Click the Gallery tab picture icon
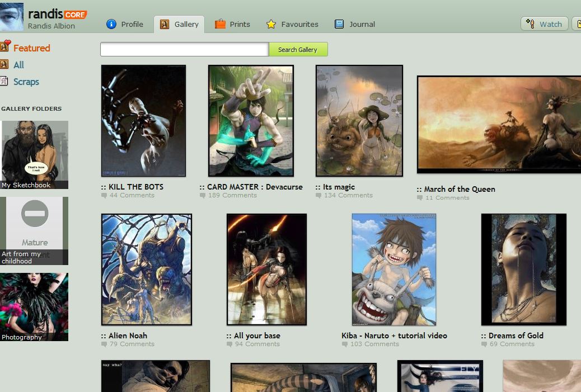 click(x=165, y=25)
